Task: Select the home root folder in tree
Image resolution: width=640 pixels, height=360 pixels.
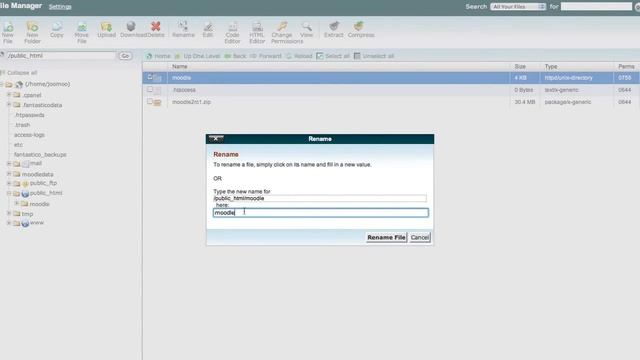Action: [x=47, y=84]
